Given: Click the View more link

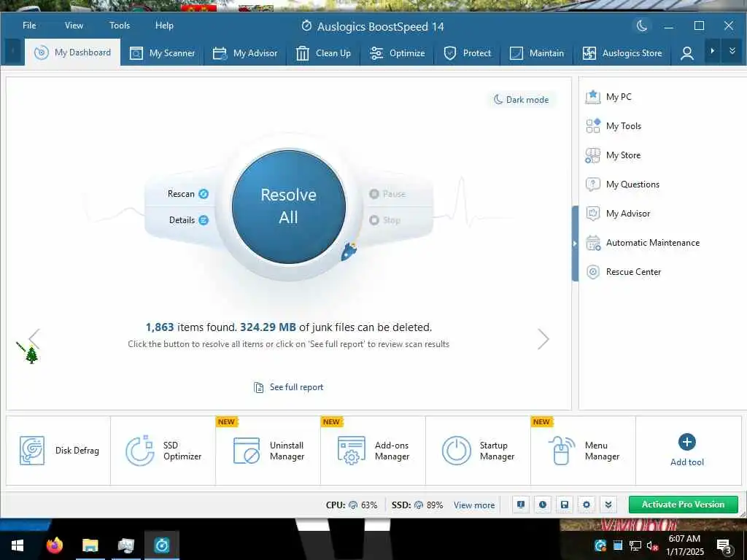Looking at the screenshot, I should click(474, 505).
